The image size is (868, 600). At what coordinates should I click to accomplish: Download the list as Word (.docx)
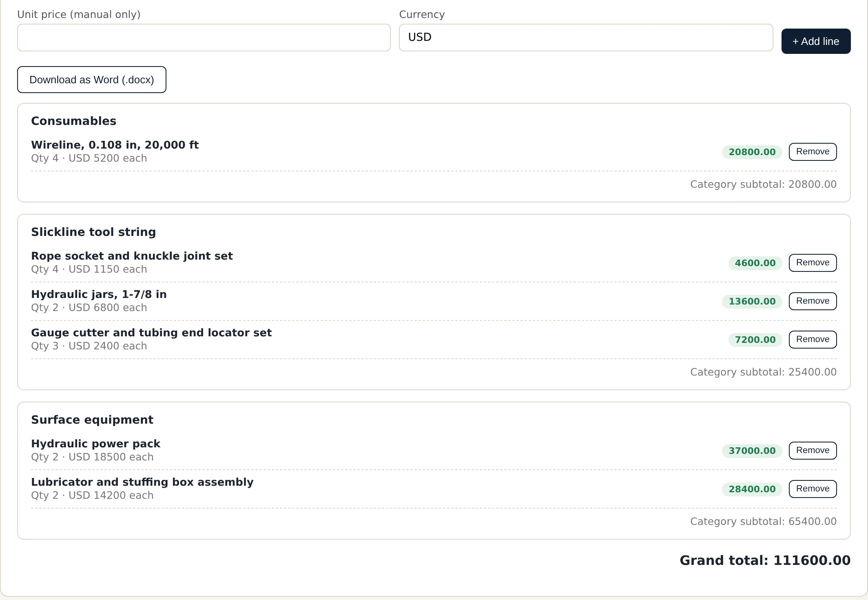click(x=92, y=80)
